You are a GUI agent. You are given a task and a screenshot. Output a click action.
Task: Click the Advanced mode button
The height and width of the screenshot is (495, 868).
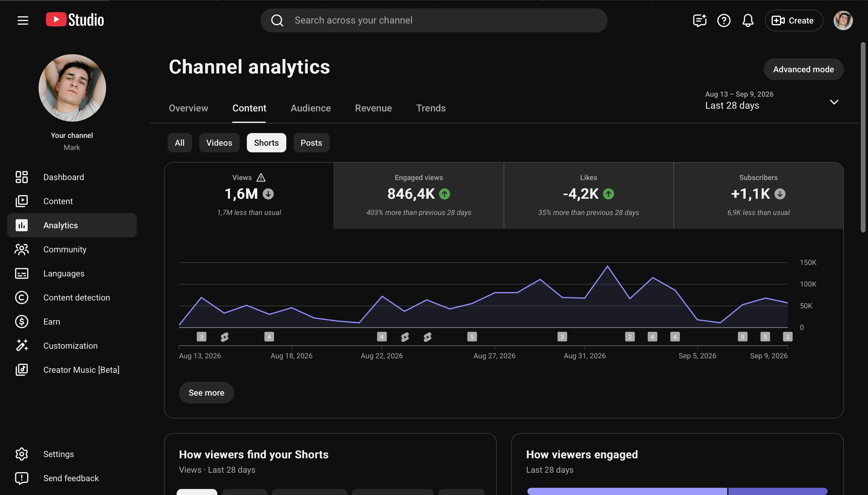(x=803, y=69)
